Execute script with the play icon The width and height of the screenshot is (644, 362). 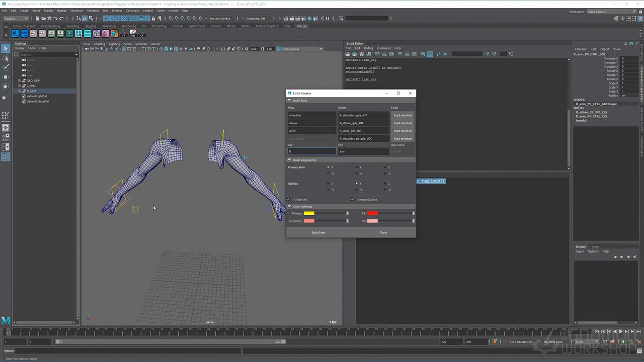(445, 54)
